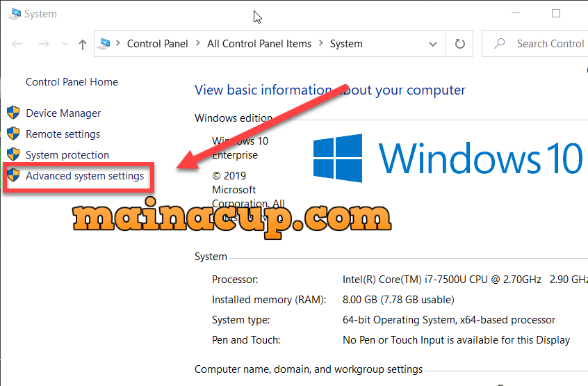Screen dimensions: 588x386
Task: Click the 'Processor:' label
Action: [x=235, y=280]
